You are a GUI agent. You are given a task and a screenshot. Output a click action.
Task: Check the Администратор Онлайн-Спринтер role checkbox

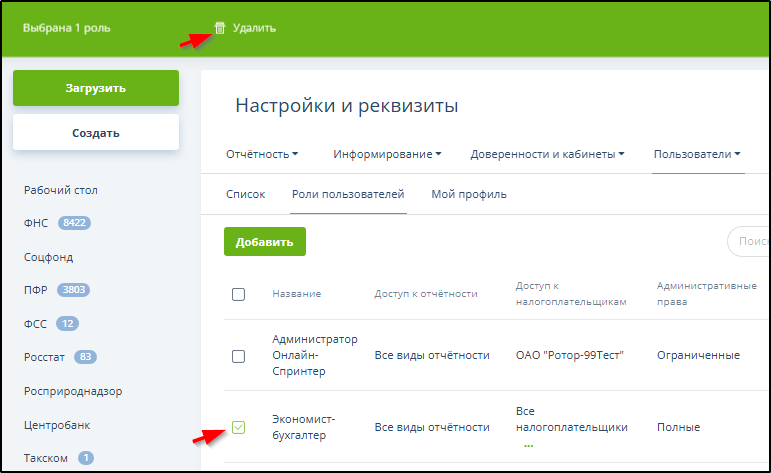click(x=238, y=356)
